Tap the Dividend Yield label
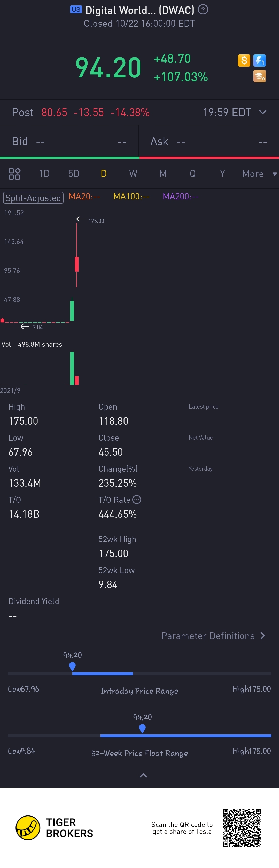279x868 pixels. click(34, 602)
